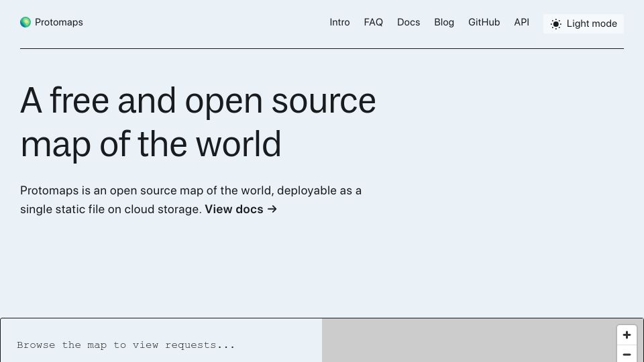This screenshot has height=362, width=644.
Task: Click 'Browse the map to view requests...' text
Action: point(125,345)
